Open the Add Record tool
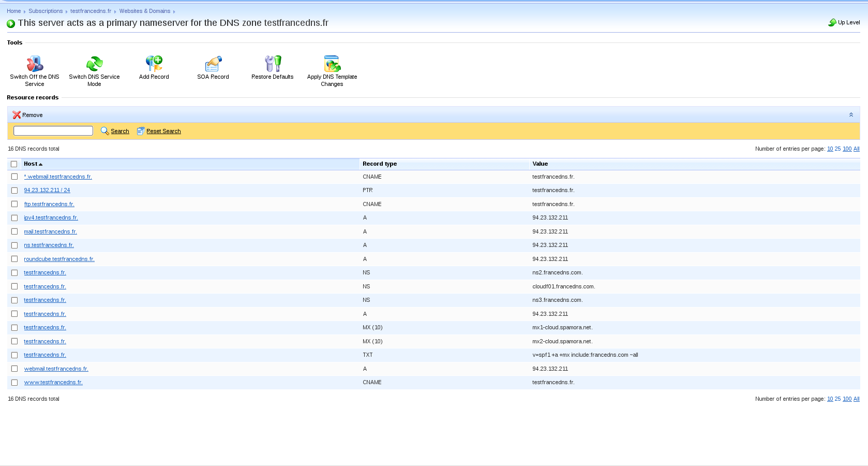The width and height of the screenshot is (868, 466). [154, 64]
